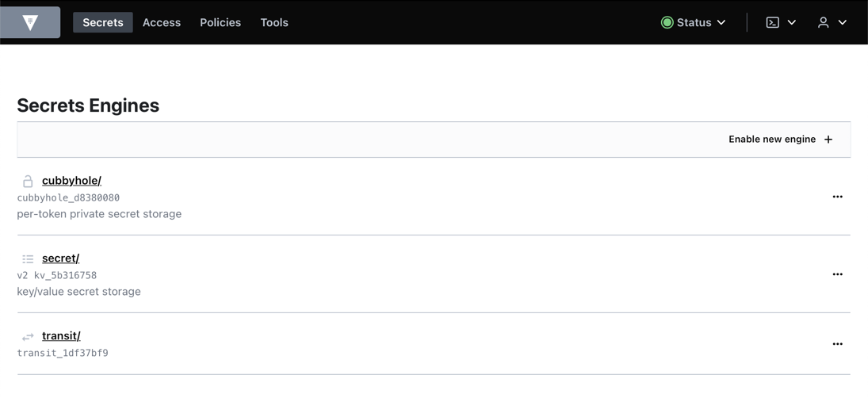The height and width of the screenshot is (398, 868).
Task: Click the secret engine list icon
Action: [28, 258]
